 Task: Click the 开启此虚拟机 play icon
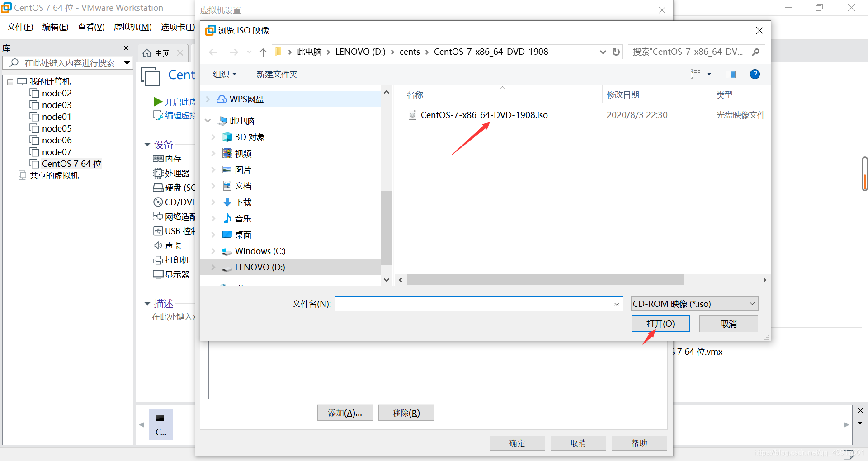pos(158,102)
